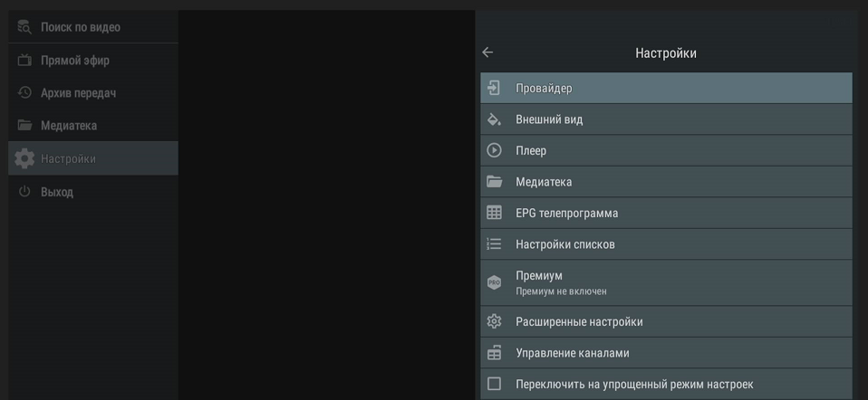Image resolution: width=868 pixels, height=400 pixels.
Task: Open Медиатека in left sidebar
Action: [68, 126]
